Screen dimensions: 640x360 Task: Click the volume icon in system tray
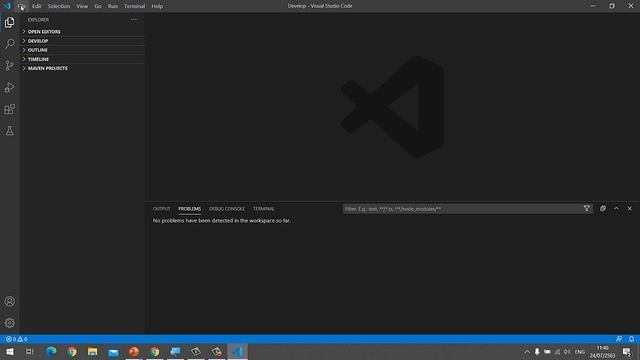point(567,351)
